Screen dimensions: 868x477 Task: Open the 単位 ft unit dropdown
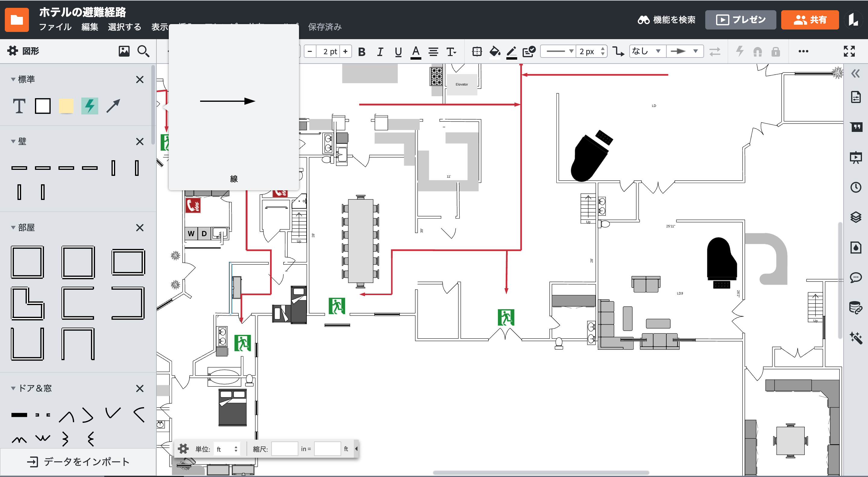click(x=227, y=449)
